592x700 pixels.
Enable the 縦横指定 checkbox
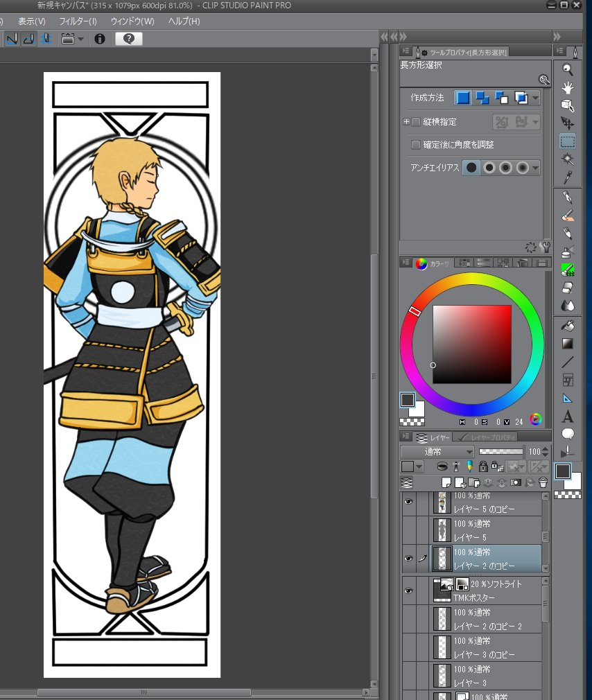(x=416, y=122)
